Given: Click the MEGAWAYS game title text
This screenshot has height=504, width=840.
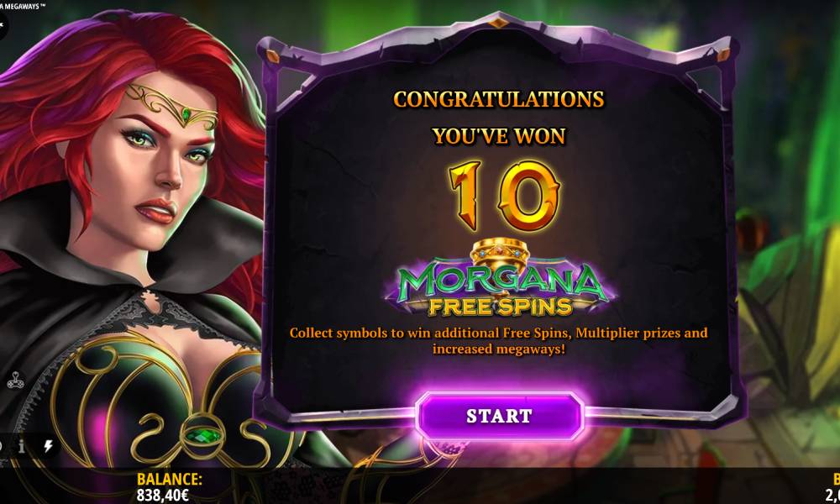Looking at the screenshot, I should click(23, 6).
